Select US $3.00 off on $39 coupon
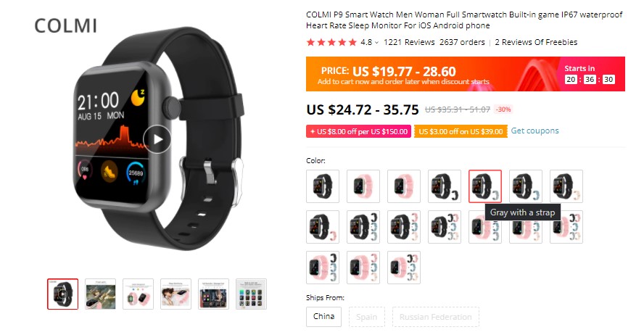This screenshot has height=335, width=644. (x=461, y=131)
